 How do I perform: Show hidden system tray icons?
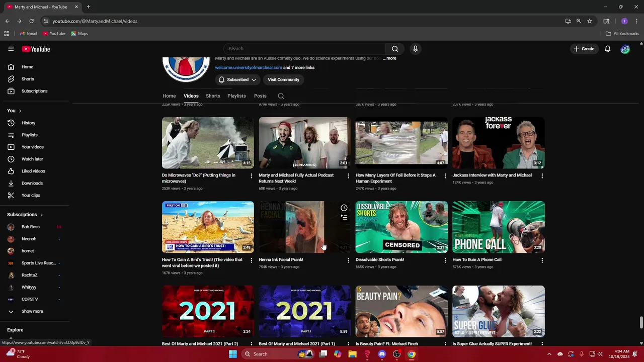pos(549,354)
